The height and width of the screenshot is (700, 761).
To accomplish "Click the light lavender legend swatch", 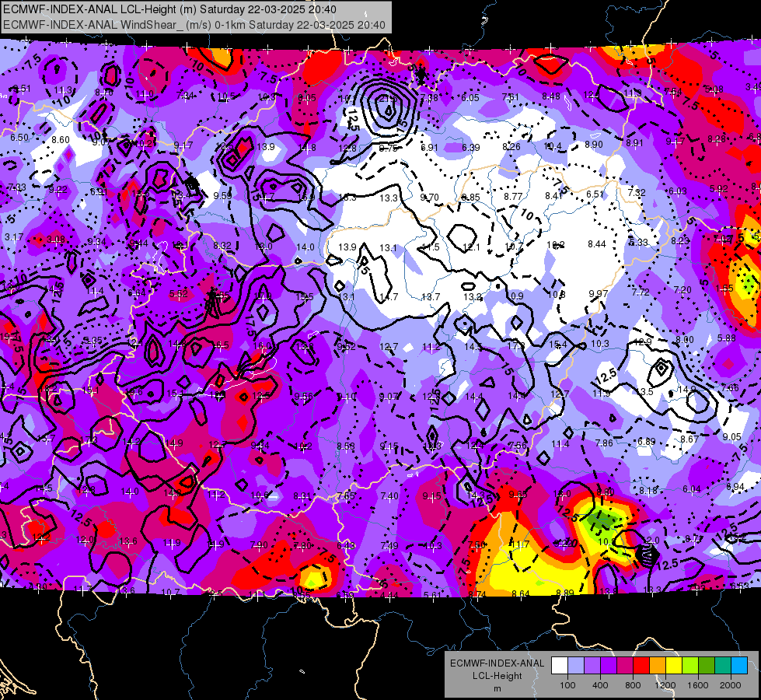I will [576, 666].
